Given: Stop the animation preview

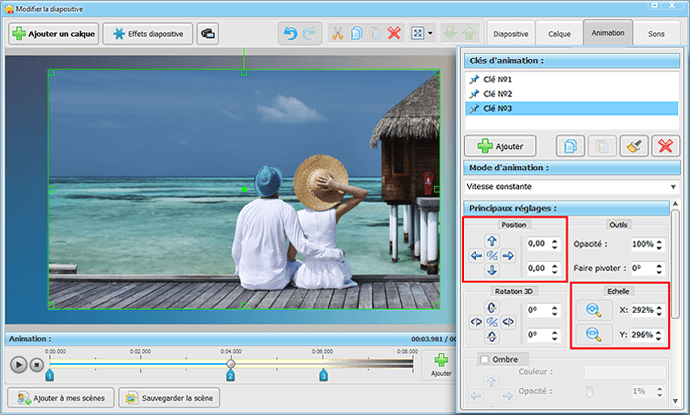Looking at the screenshot, I should [x=37, y=365].
